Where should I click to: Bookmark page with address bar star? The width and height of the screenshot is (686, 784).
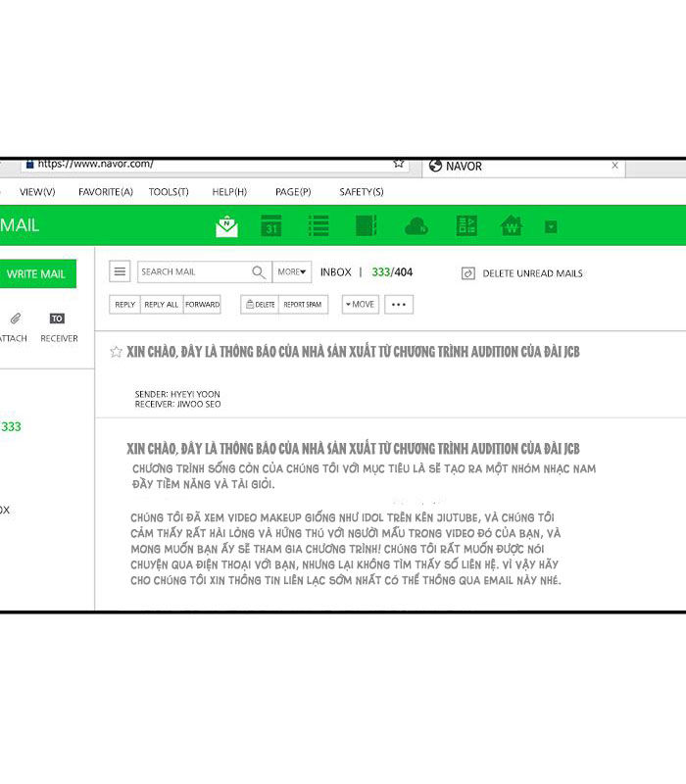[x=398, y=164]
